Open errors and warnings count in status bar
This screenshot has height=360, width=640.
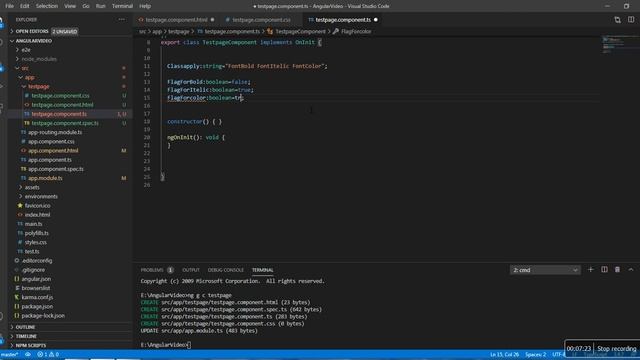[x=48, y=354]
